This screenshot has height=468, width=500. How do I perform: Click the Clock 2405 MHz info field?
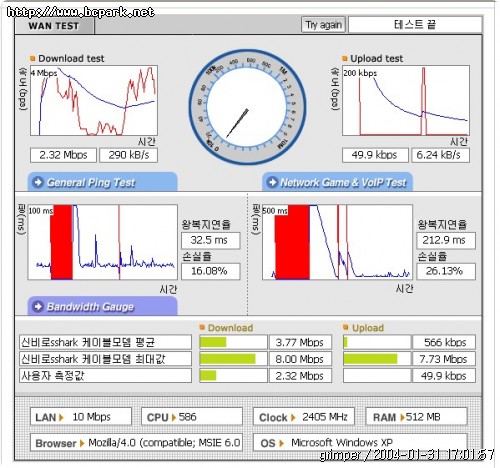(304, 417)
